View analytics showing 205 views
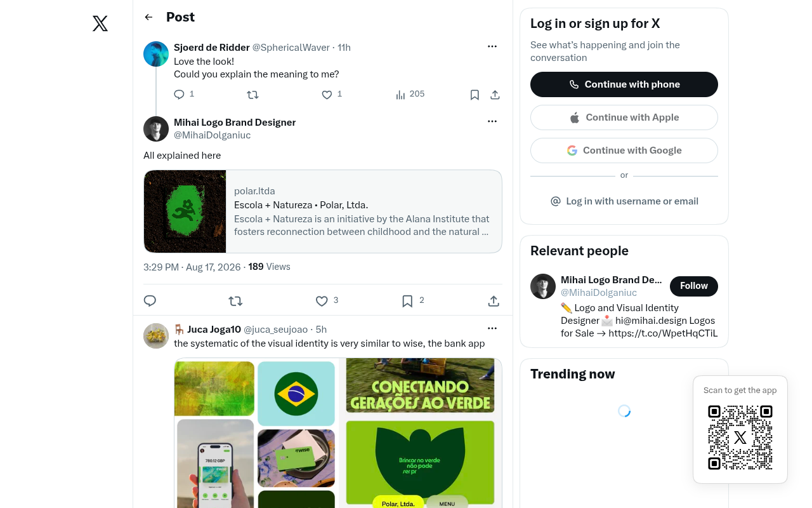 click(410, 94)
